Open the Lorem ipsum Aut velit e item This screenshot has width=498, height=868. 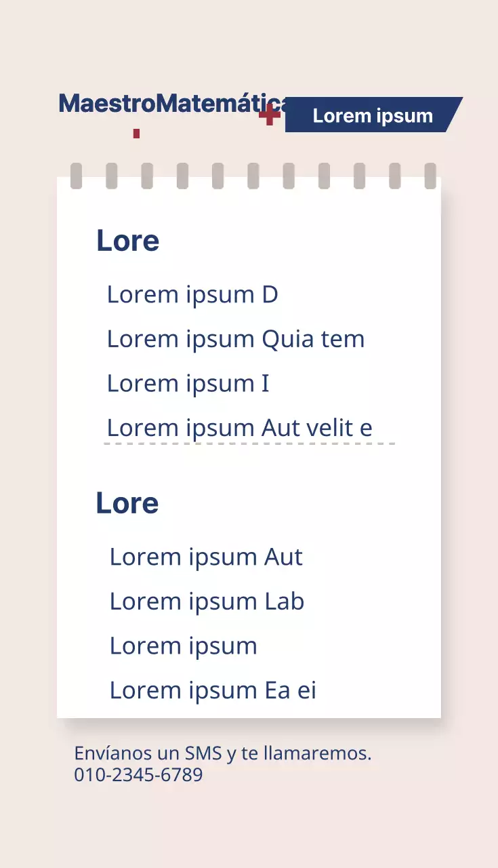tap(239, 428)
